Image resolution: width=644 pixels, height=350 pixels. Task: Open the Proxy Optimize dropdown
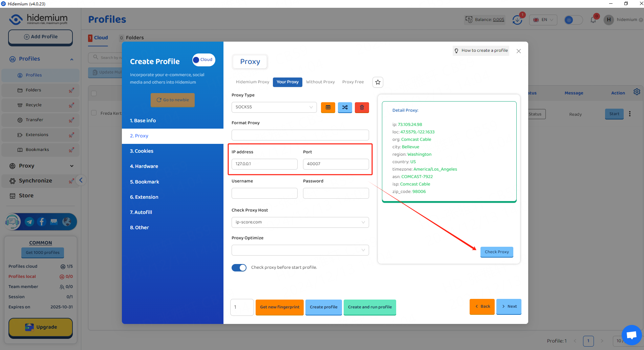click(300, 250)
